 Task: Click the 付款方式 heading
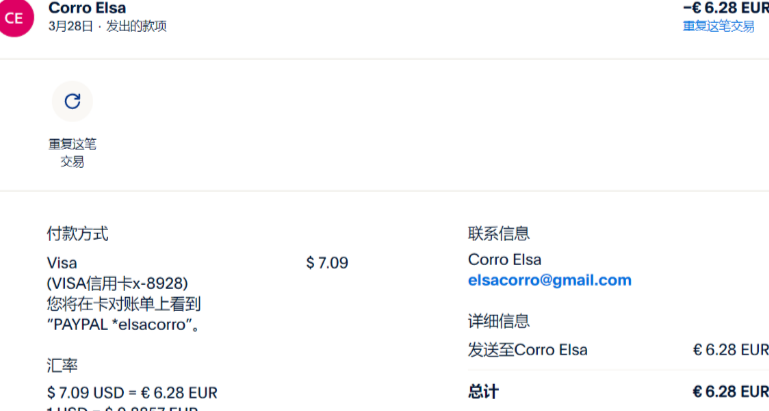[77, 233]
